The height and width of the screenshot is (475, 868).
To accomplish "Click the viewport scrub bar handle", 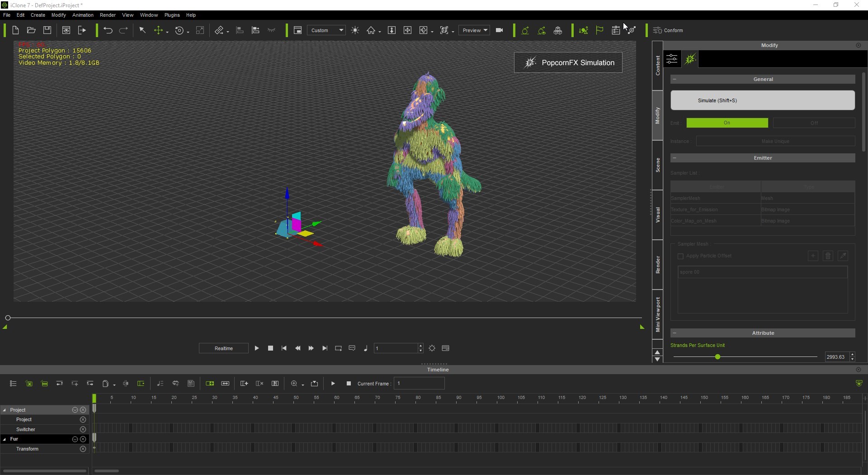I will click(x=8, y=318).
